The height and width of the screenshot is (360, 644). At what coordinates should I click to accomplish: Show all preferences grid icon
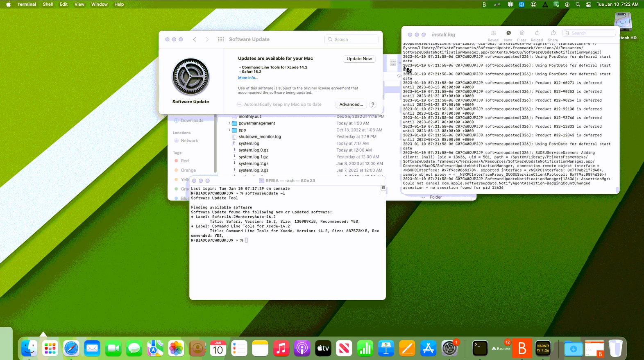click(221, 39)
